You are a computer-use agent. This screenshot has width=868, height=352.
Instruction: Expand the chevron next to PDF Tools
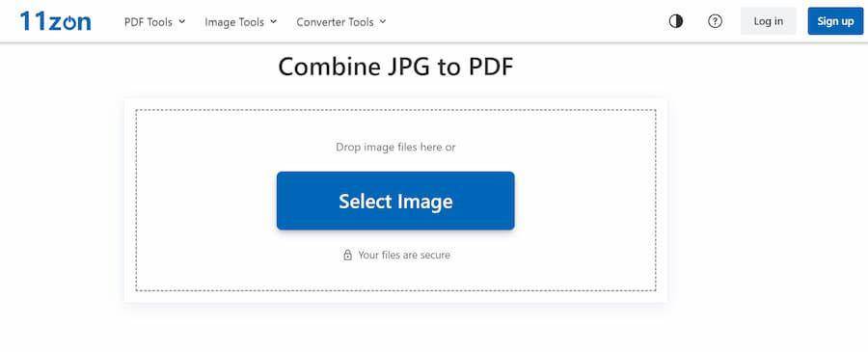pos(182,21)
